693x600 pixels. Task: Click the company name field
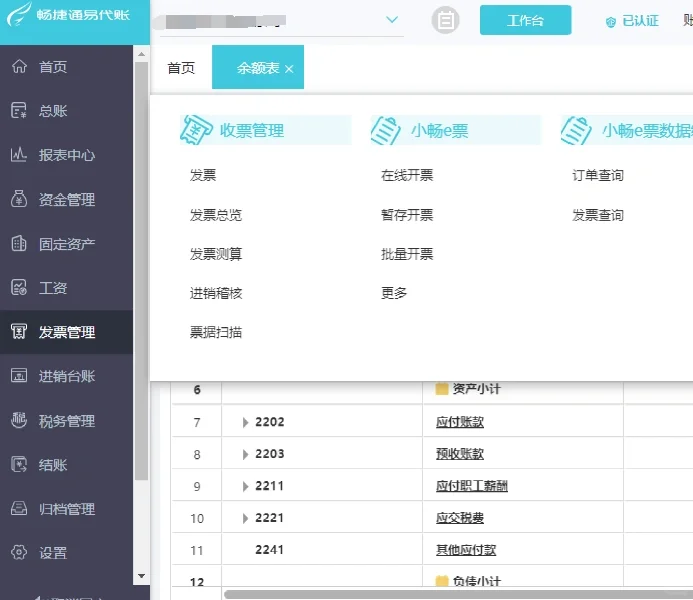(282, 21)
